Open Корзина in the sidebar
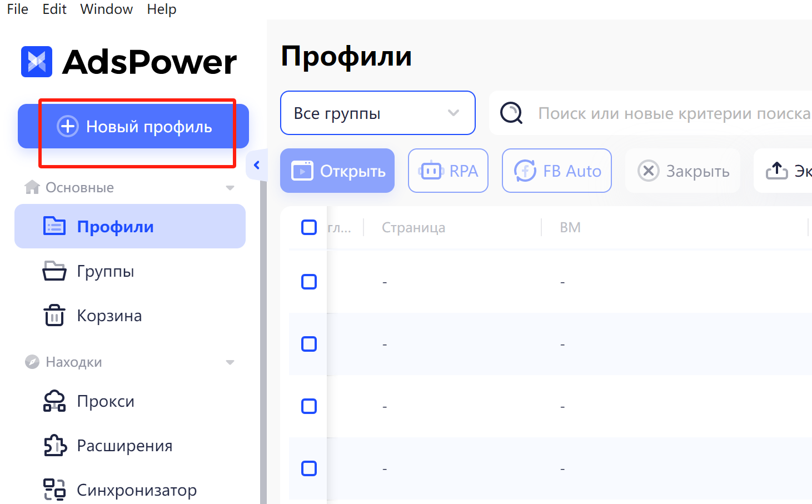The height and width of the screenshot is (504, 812). click(130, 315)
